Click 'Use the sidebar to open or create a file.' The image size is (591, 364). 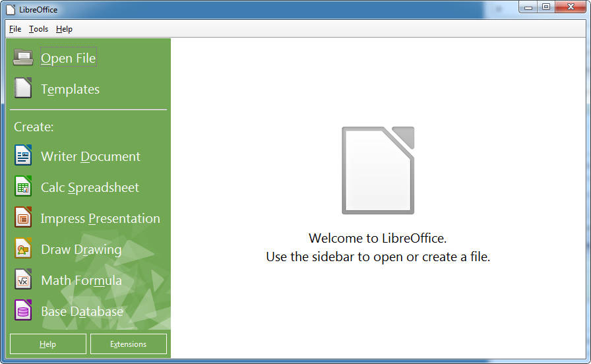(378, 257)
